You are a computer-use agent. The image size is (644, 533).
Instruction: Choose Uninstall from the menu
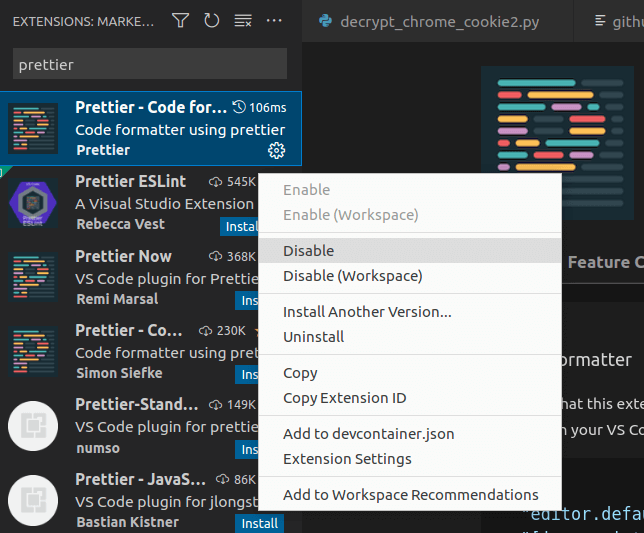[313, 337]
